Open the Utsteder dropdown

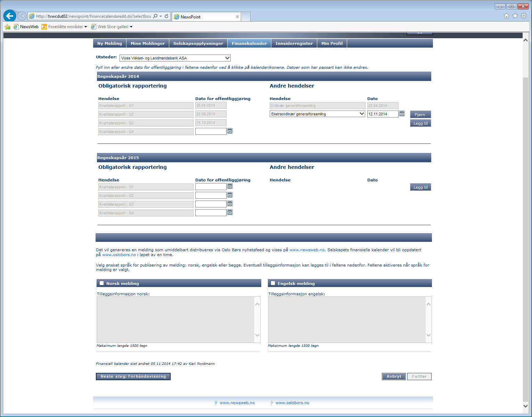click(x=175, y=58)
